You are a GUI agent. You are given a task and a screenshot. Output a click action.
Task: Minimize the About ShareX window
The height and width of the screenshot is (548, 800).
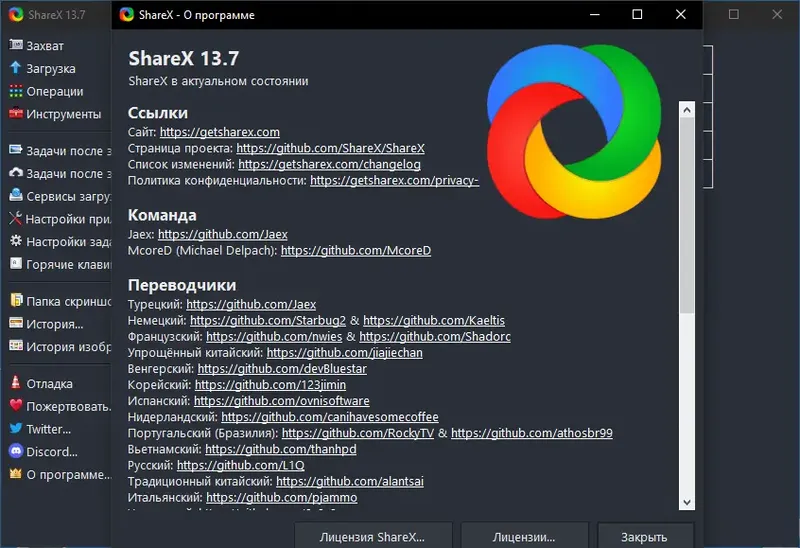click(x=594, y=14)
